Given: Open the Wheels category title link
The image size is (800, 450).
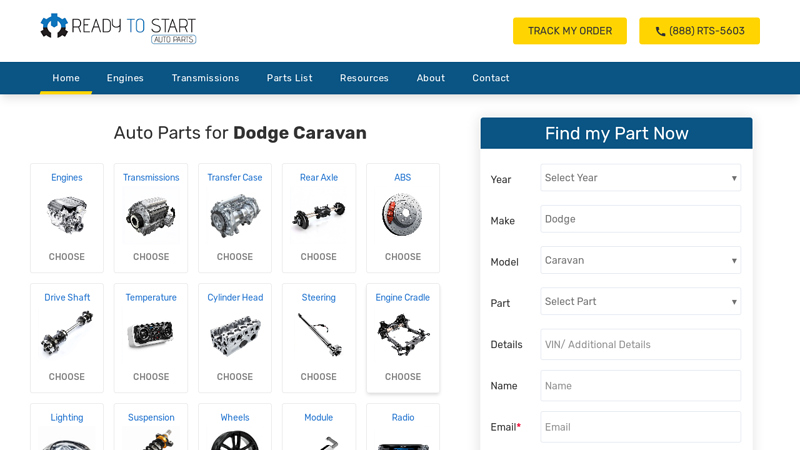Looking at the screenshot, I should point(235,417).
